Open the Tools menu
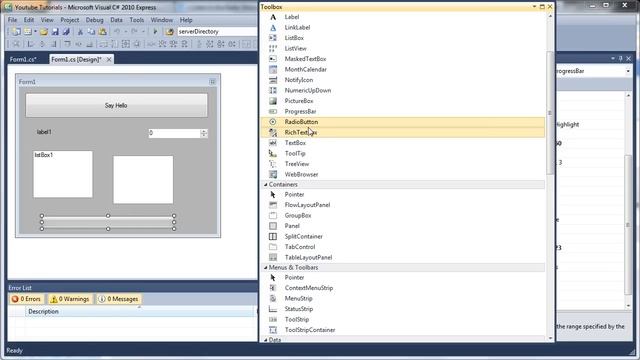Screen dimensions: 640x360 [x=137, y=20]
